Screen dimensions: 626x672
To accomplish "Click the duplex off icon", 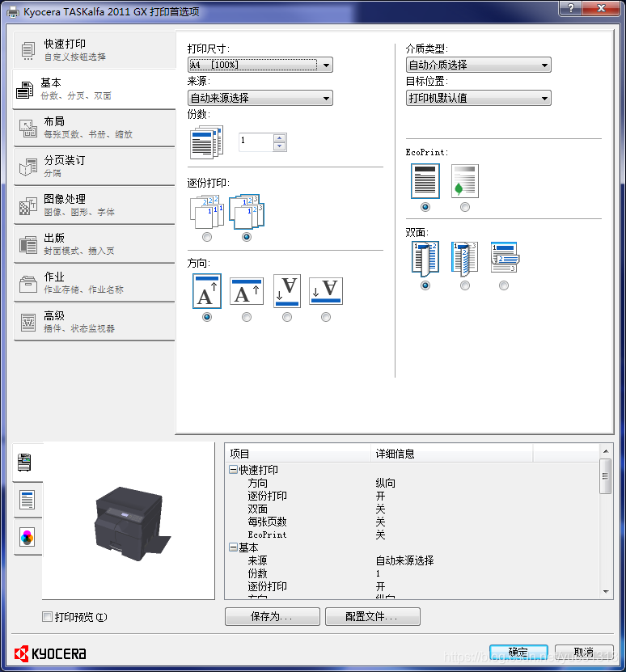I will [425, 259].
